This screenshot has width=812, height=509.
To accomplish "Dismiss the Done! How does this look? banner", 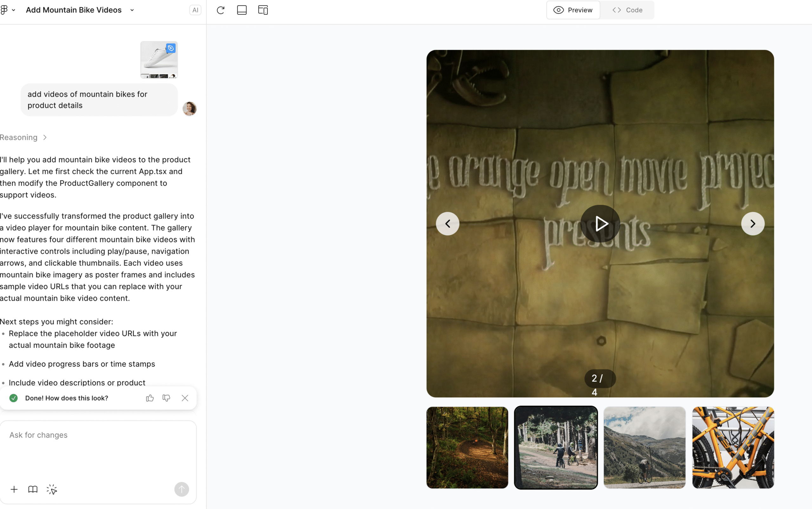I will click(185, 398).
